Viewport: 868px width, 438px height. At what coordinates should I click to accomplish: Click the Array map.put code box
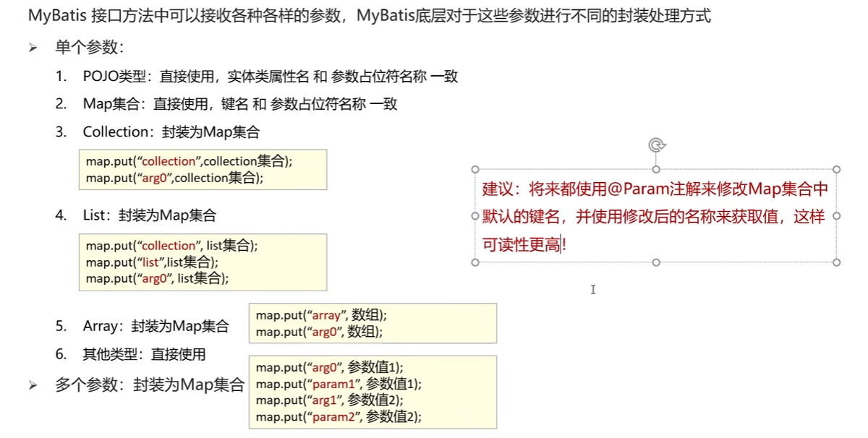[373, 323]
